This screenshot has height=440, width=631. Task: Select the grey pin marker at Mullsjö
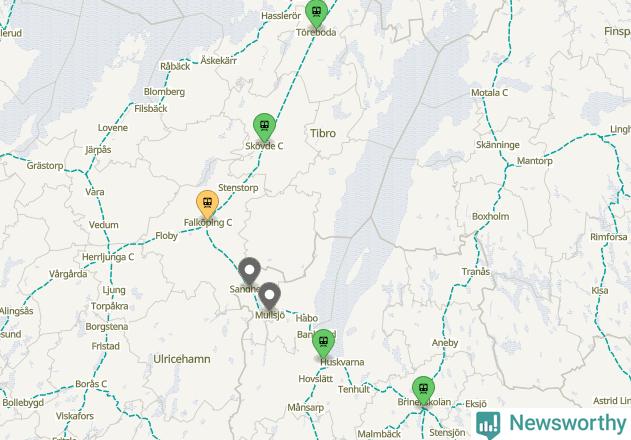(x=269, y=297)
